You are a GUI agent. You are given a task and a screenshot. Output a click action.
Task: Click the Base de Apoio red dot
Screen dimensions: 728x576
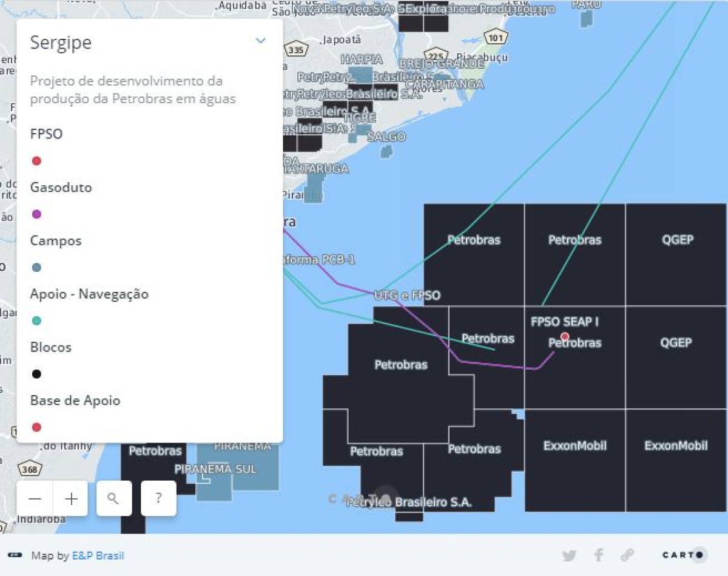tap(36, 427)
